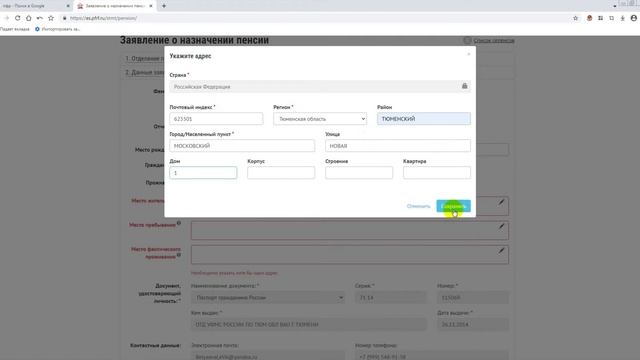The width and height of the screenshot is (640, 360).
Task: Click the padlock icon in the address bar
Action: pos(64,18)
